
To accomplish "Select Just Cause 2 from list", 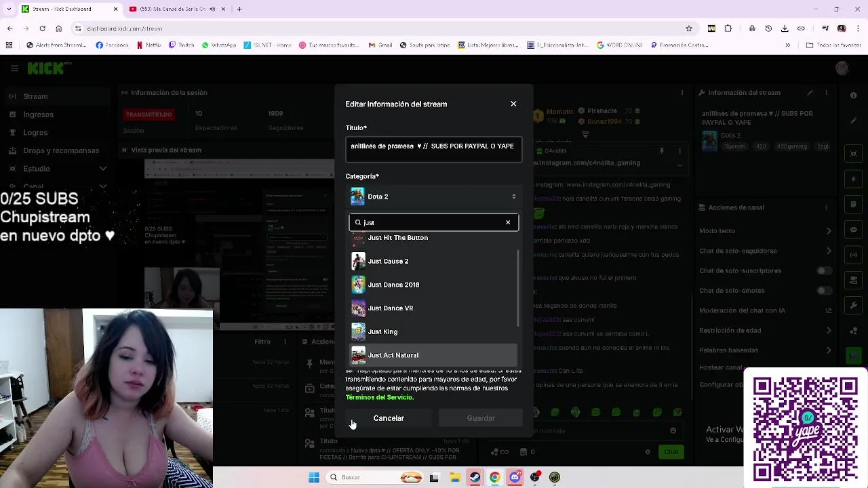I will (x=433, y=261).
